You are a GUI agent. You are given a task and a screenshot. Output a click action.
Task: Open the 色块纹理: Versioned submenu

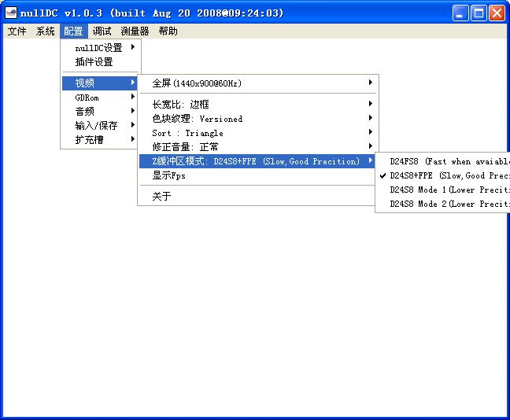[x=257, y=118]
